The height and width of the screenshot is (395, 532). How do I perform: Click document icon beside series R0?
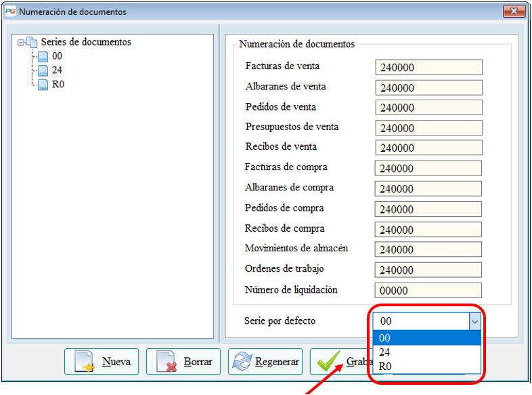[x=43, y=85]
